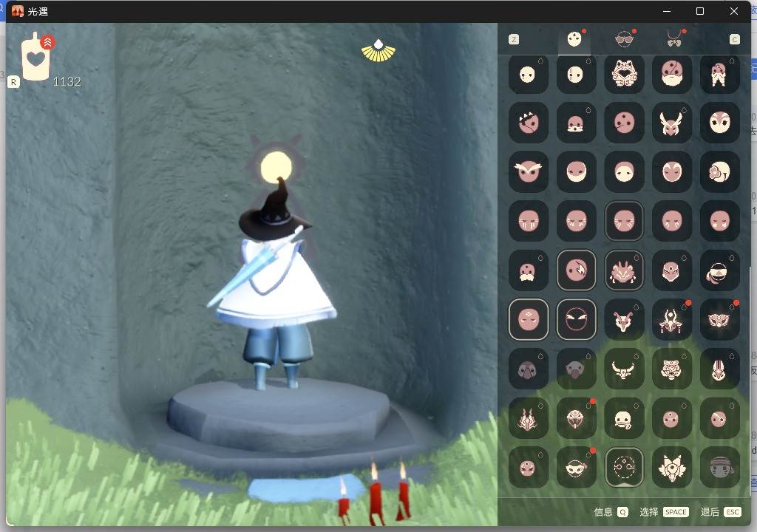The height and width of the screenshot is (532, 757).
Task: Go to next category with C key badge
Action: (734, 40)
